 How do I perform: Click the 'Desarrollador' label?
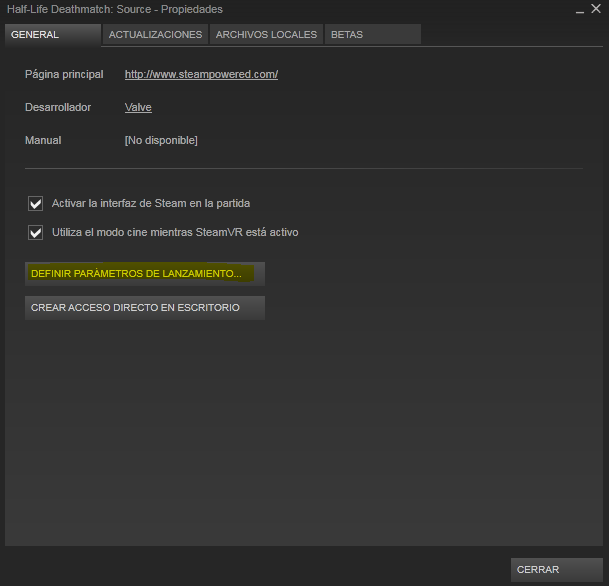click(58, 107)
